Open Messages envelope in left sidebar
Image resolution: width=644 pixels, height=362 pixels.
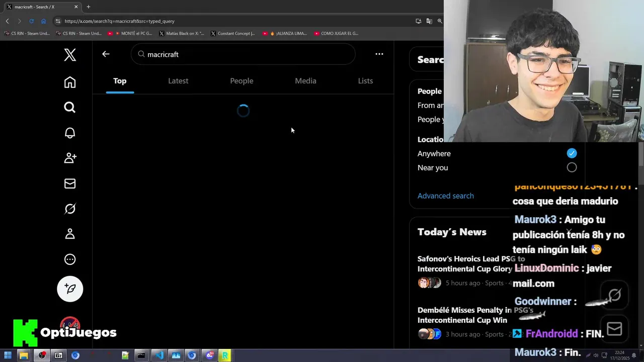(x=70, y=184)
